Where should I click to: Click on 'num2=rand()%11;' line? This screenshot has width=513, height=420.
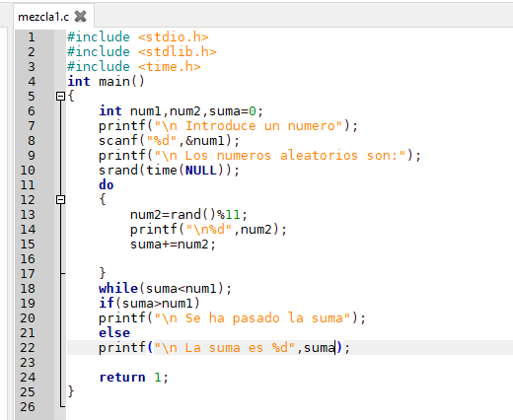coord(188,215)
